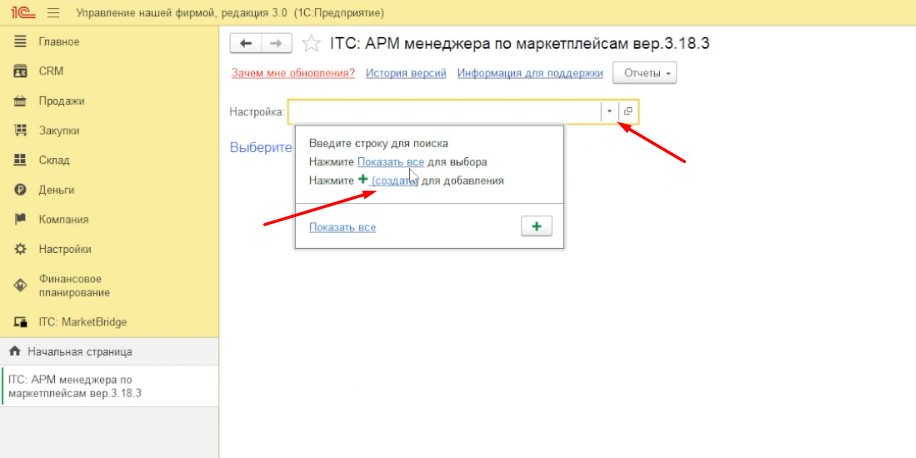Focus the Настройка input field
The width and height of the screenshot is (916, 458).
(x=444, y=111)
